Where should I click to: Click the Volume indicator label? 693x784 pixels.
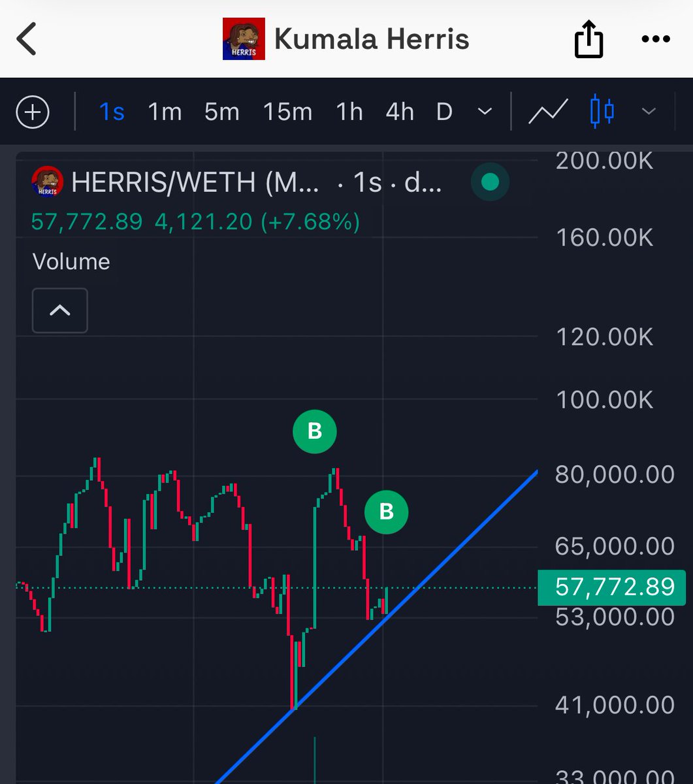pyautogui.click(x=71, y=262)
